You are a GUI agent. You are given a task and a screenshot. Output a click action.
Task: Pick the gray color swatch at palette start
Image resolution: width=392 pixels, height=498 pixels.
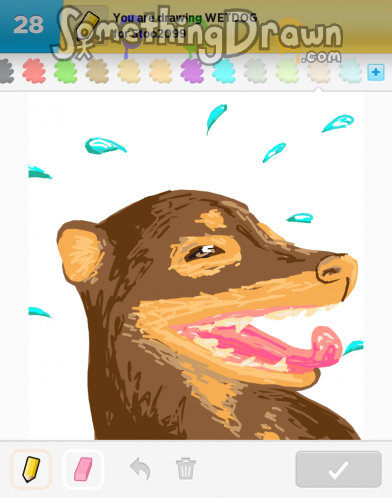6,71
